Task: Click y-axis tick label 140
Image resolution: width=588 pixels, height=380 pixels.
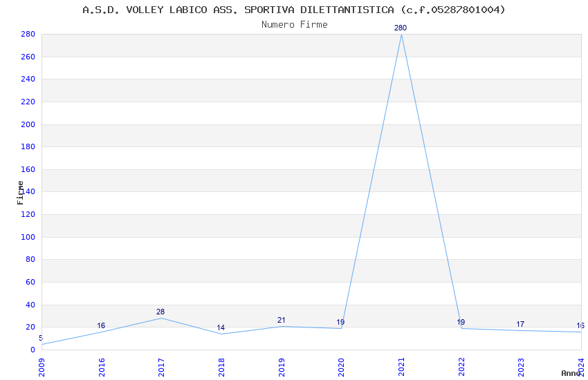Action: pyautogui.click(x=28, y=191)
